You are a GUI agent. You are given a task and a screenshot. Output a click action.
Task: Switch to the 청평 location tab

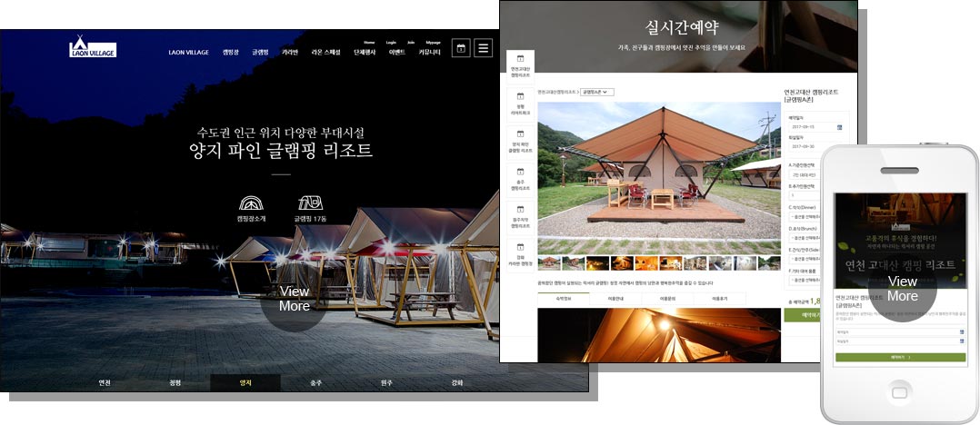tap(175, 382)
